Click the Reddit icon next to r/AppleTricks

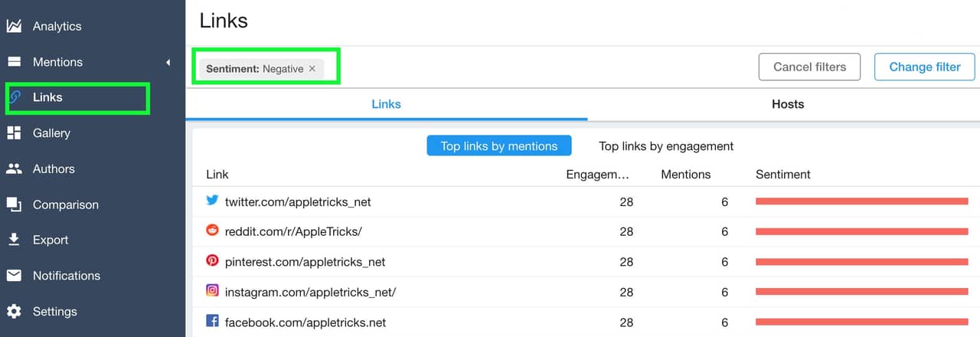[212, 231]
